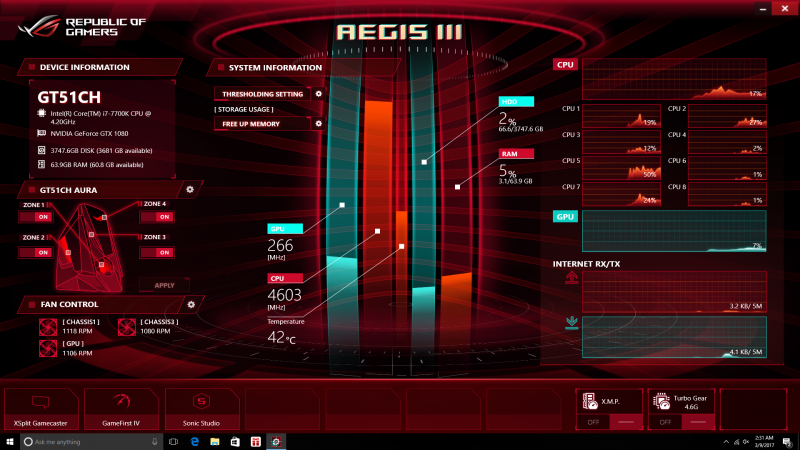Click the Cortana search box
Image resolution: width=800 pixels, height=450 pixels.
[x=92, y=442]
